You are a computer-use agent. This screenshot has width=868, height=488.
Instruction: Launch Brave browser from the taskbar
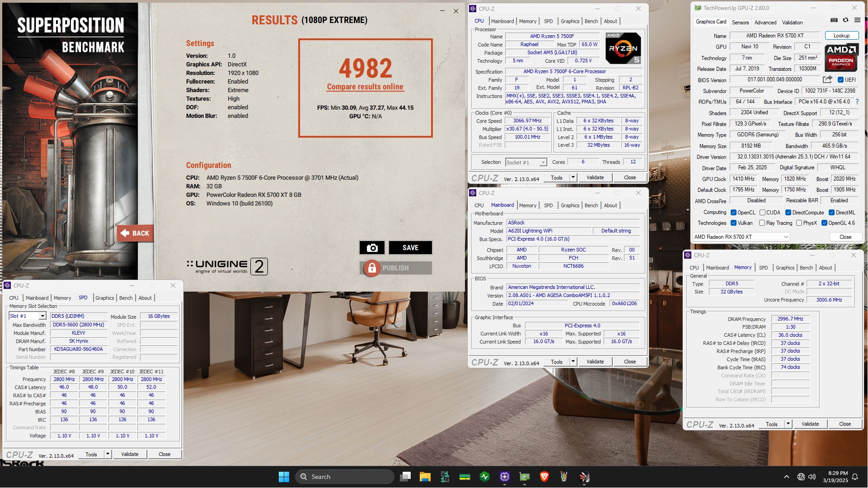click(544, 477)
